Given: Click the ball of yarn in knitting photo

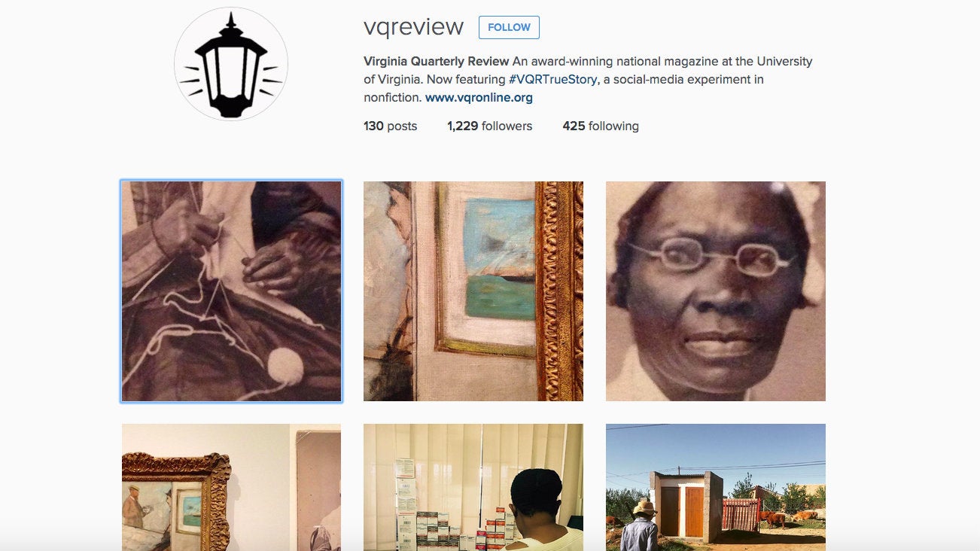Looking at the screenshot, I should coord(286,367).
